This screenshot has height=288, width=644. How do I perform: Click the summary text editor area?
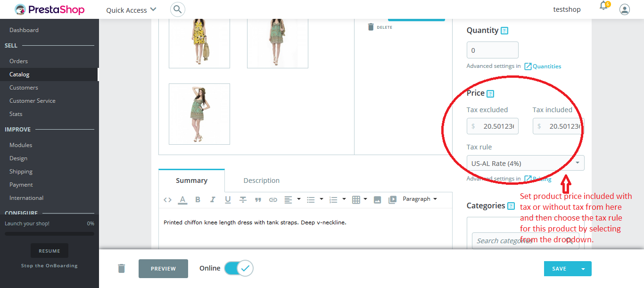coord(305,228)
